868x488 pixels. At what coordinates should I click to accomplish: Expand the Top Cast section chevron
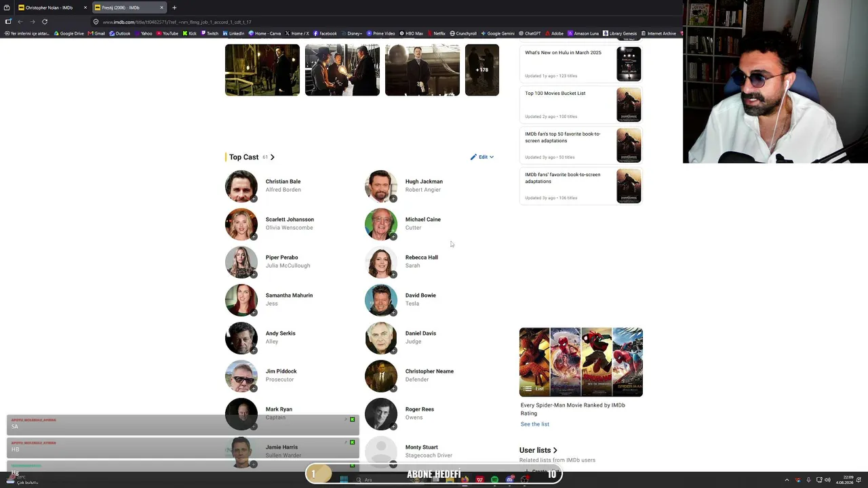point(273,157)
